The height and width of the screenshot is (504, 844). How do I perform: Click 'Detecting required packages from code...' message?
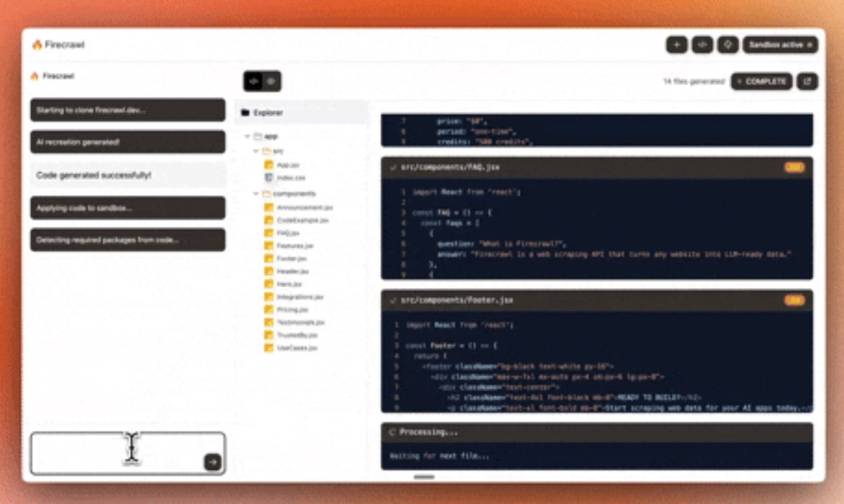128,240
